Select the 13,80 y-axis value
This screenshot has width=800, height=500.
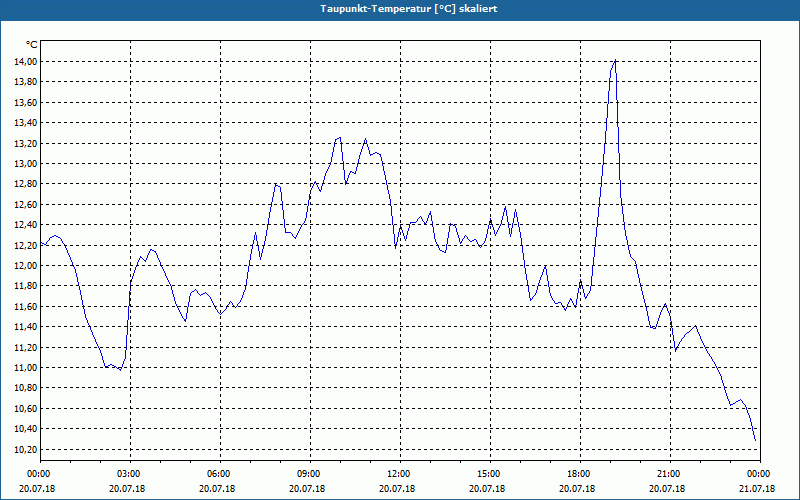point(27,82)
